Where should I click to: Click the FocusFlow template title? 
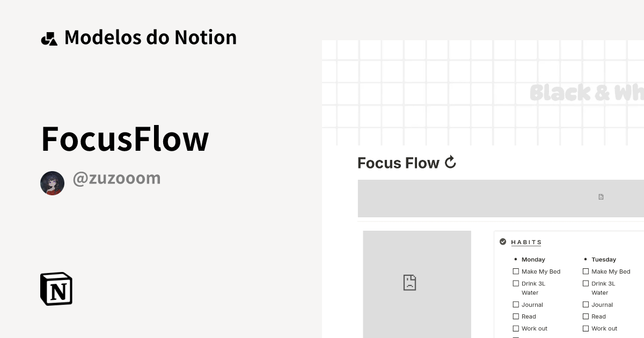click(125, 138)
